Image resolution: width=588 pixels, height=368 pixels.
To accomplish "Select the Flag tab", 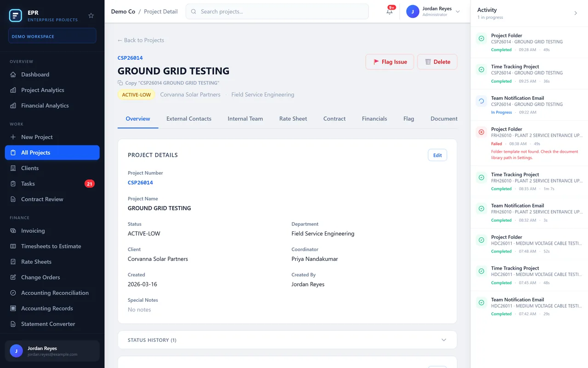I will coord(409,119).
